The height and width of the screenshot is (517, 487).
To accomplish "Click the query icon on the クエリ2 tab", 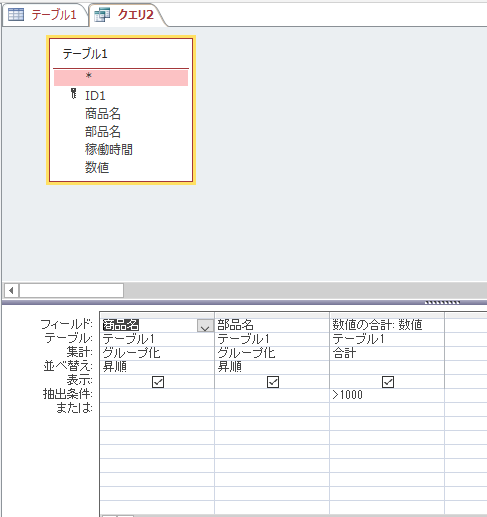I will pos(102,15).
